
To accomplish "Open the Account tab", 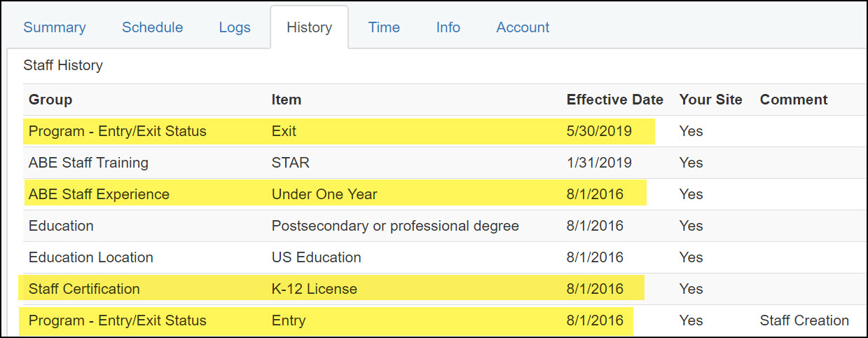I will click(x=523, y=27).
